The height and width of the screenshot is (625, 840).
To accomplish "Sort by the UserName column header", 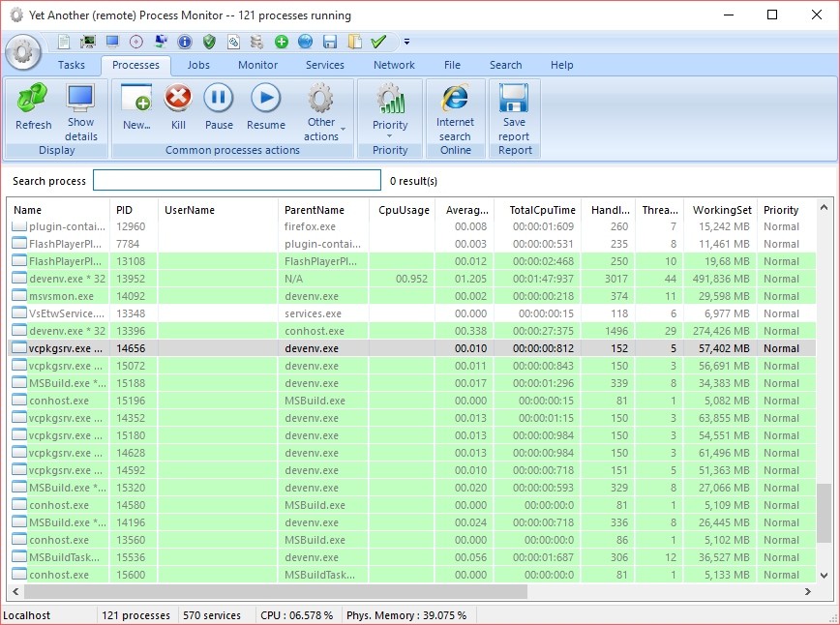I will coord(218,210).
